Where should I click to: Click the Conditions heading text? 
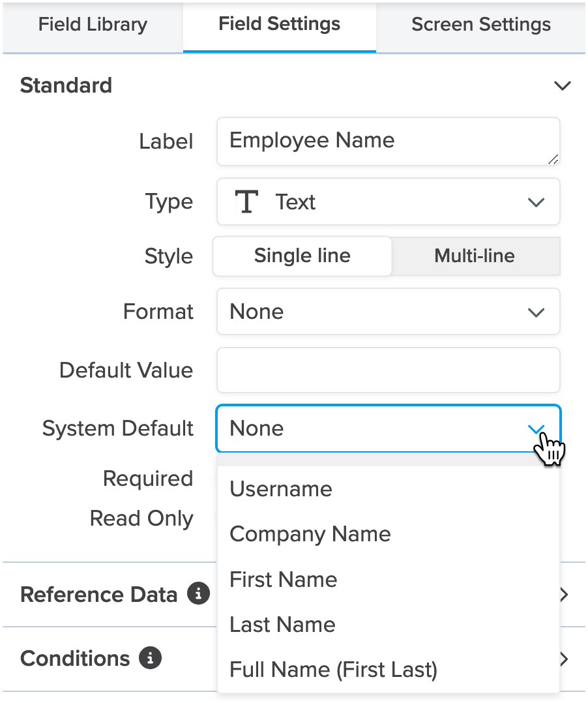pos(75,659)
